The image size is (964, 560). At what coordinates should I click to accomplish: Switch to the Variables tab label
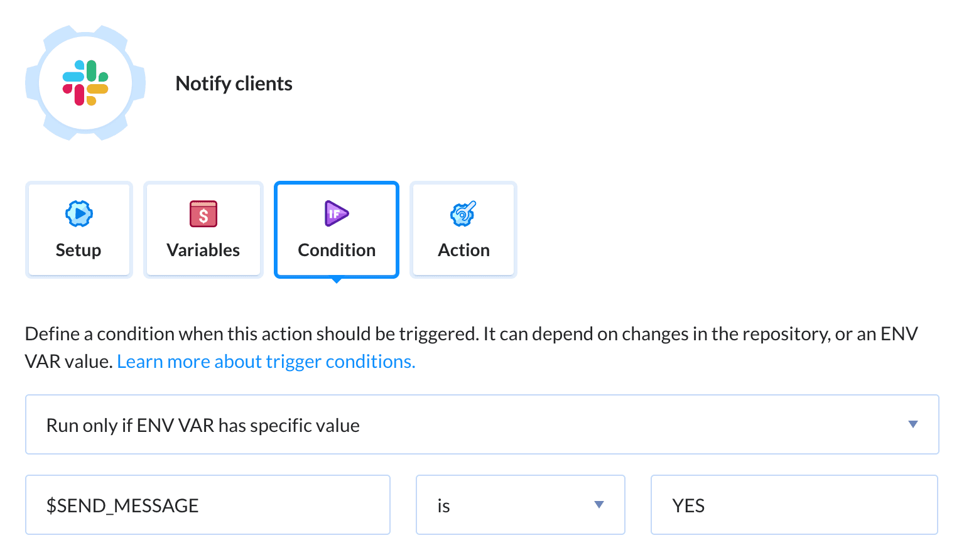click(x=203, y=250)
